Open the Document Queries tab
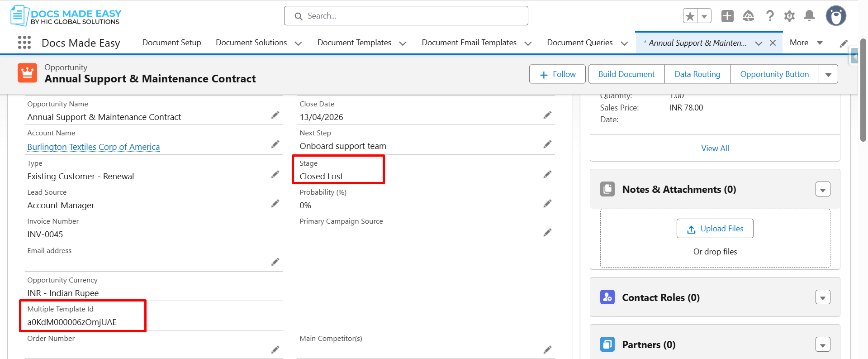 [580, 43]
